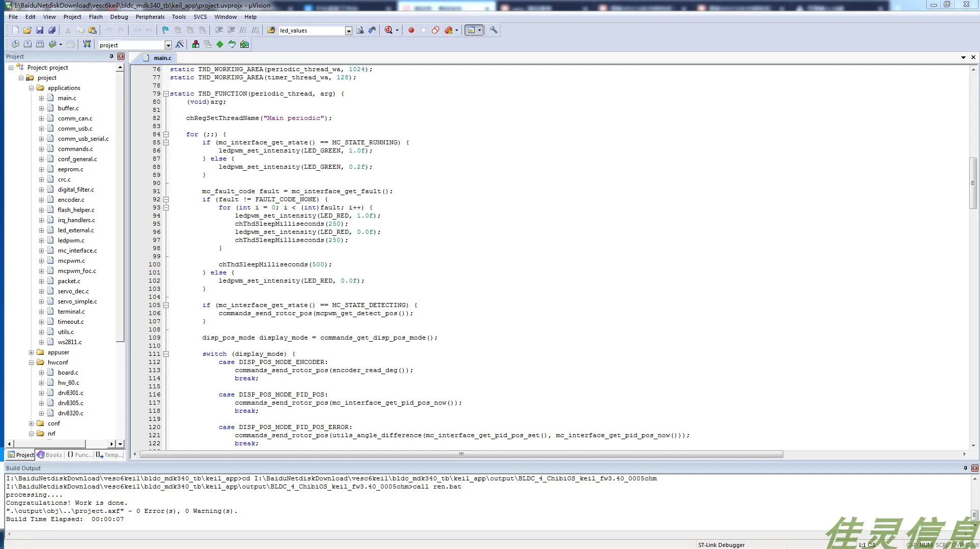The image size is (980, 549).
Task: Open Options for Target magic wand
Action: [179, 45]
